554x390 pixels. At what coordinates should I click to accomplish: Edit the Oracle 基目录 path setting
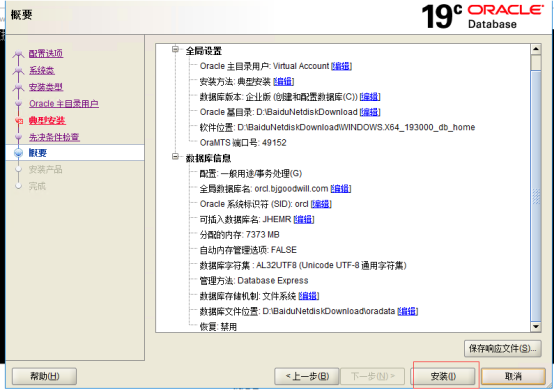370,112
